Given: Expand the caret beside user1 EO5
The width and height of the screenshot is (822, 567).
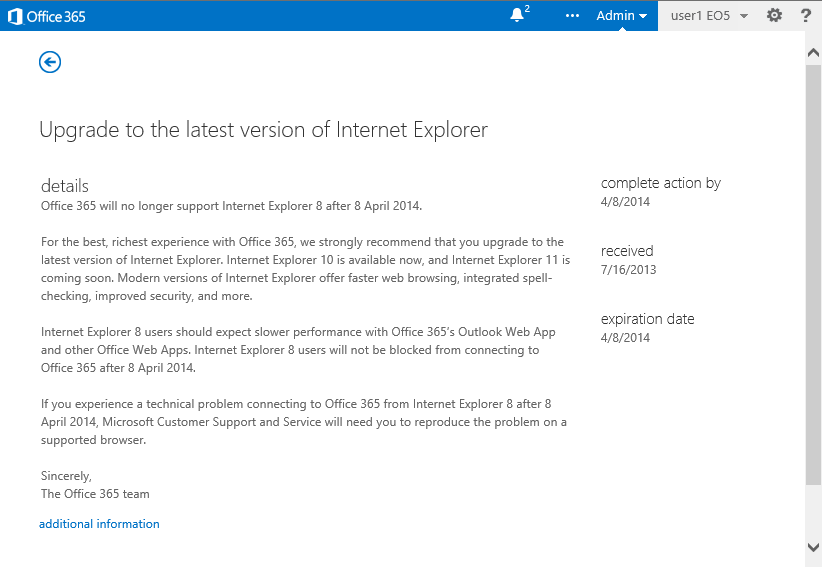Looking at the screenshot, I should tap(744, 16).
